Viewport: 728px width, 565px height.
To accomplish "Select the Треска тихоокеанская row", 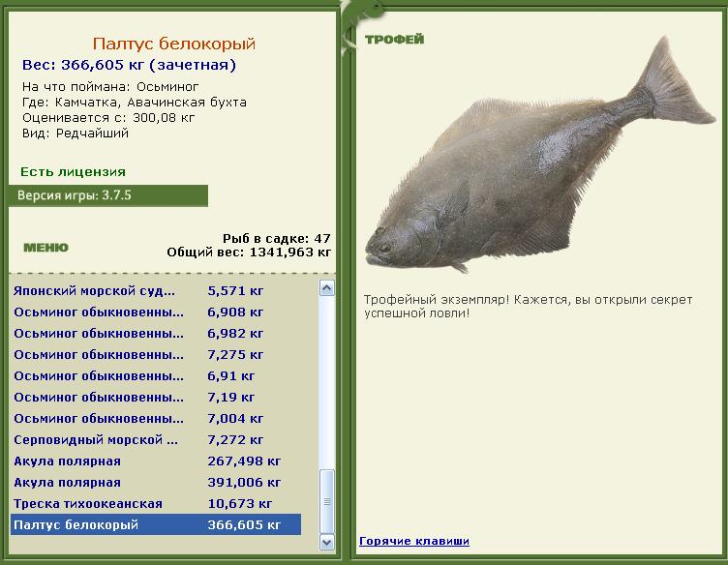I will click(x=156, y=504).
